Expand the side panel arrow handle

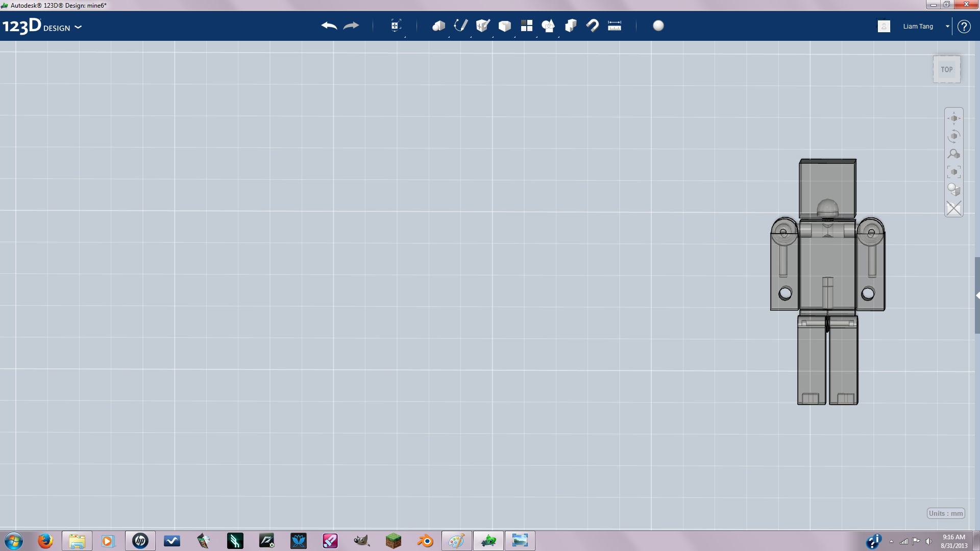[977, 295]
